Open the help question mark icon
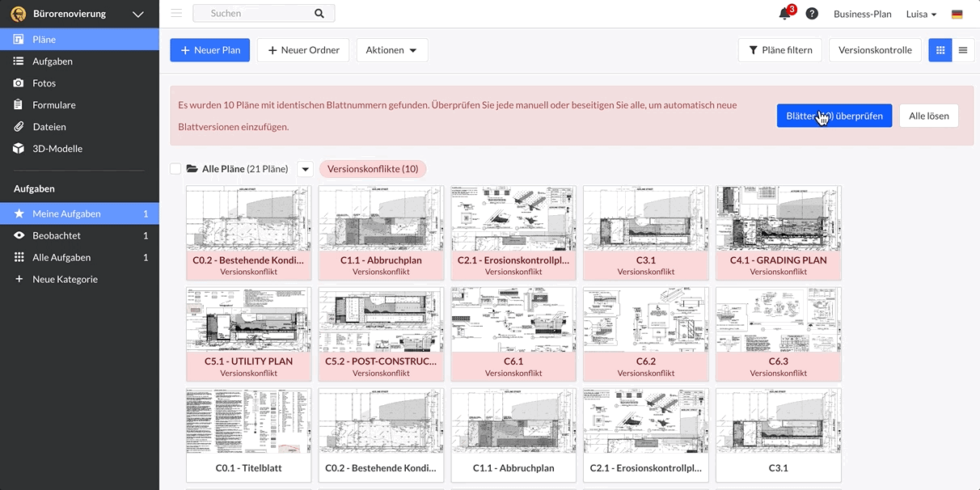This screenshot has width=980, height=490. [812, 14]
